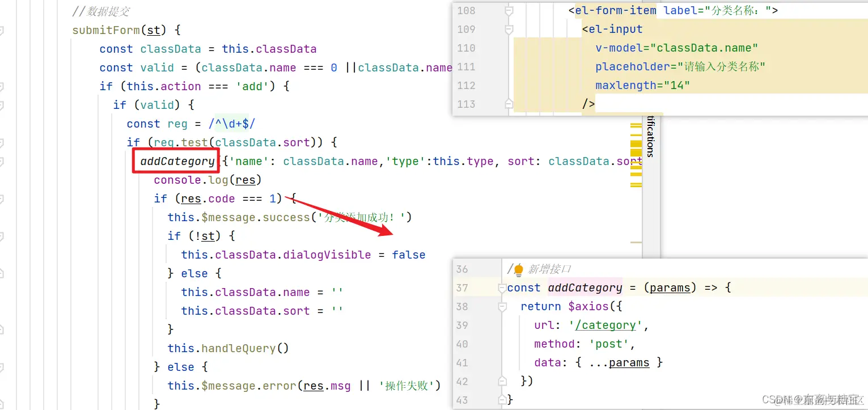Viewport: 868px width, 410px height.
Task: Click v-model="classData.name" attribute
Action: (677, 48)
